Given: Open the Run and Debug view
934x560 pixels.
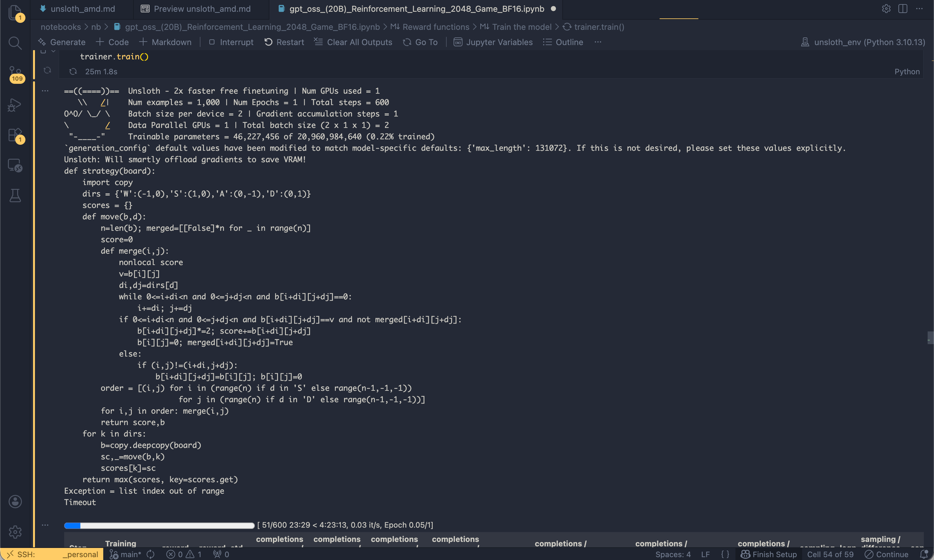Looking at the screenshot, I should pyautogui.click(x=15, y=105).
